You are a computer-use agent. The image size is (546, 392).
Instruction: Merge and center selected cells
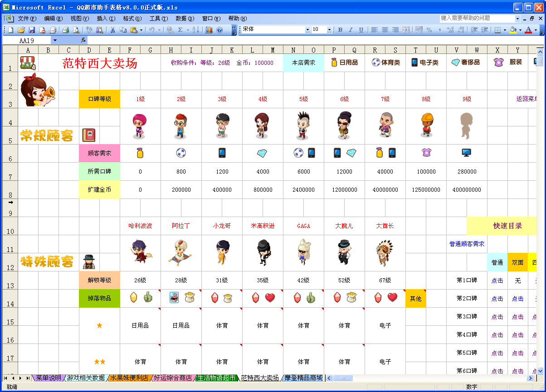[x=406, y=30]
